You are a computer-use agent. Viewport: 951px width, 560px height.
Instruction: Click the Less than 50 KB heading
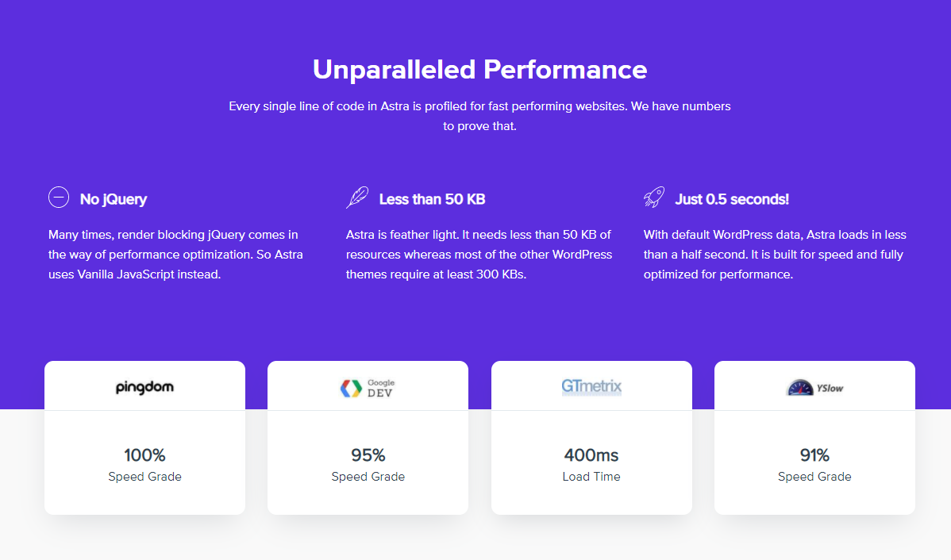click(x=432, y=199)
